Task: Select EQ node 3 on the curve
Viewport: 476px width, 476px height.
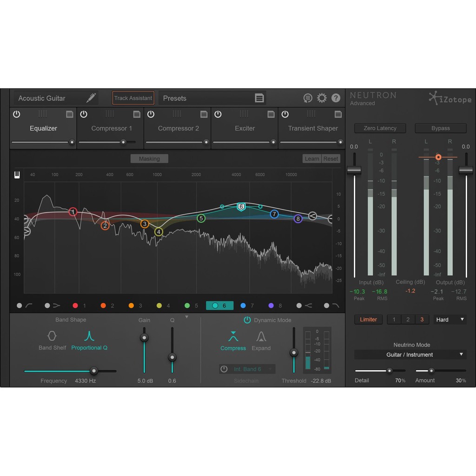Action: click(145, 224)
